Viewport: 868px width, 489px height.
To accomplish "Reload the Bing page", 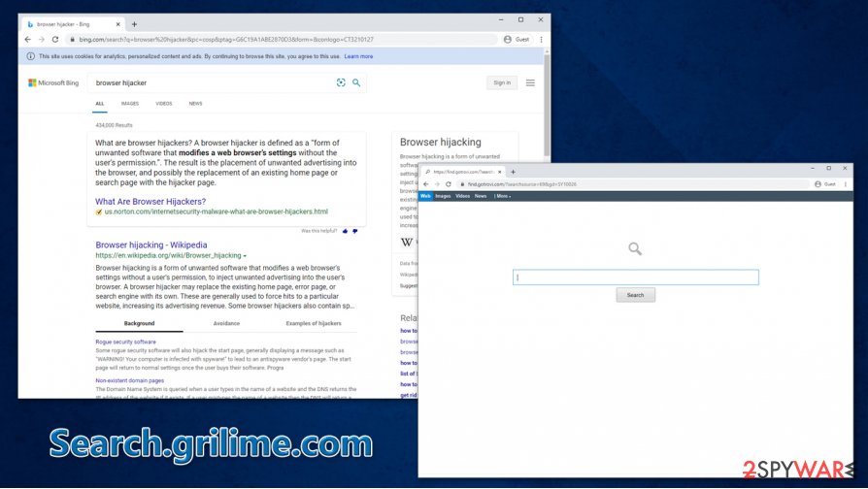I will [x=55, y=39].
